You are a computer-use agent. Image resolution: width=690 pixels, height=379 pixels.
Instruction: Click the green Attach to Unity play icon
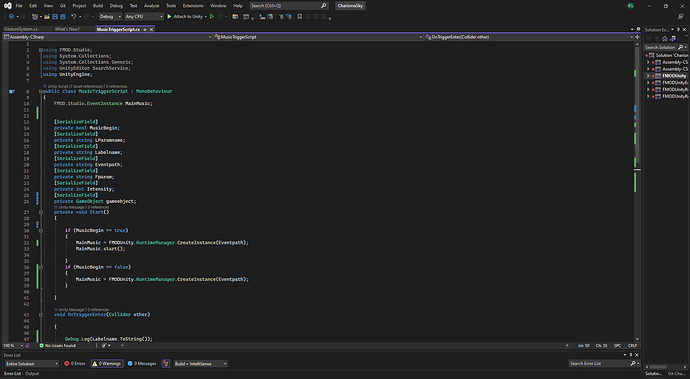169,17
